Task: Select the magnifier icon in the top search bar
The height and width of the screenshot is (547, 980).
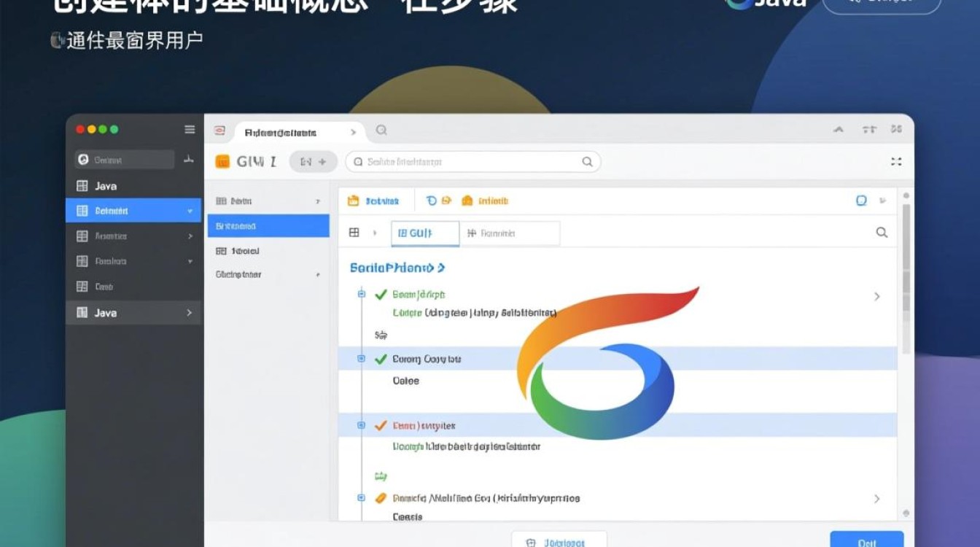Action: tap(586, 161)
